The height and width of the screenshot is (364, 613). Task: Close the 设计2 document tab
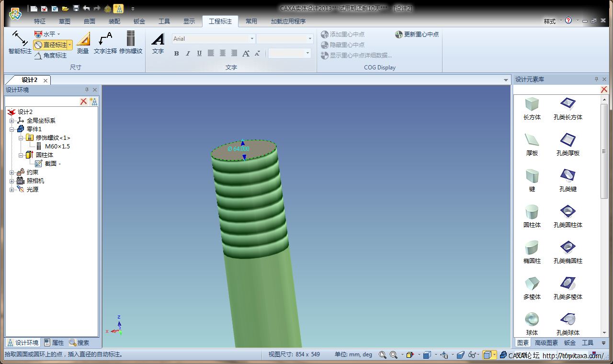click(x=45, y=80)
